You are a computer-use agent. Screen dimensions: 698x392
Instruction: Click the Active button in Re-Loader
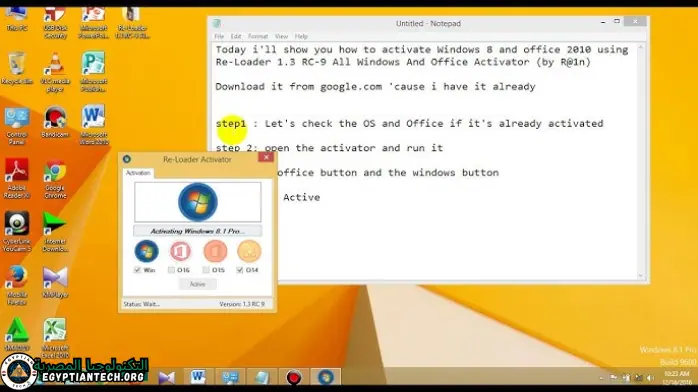(x=198, y=284)
